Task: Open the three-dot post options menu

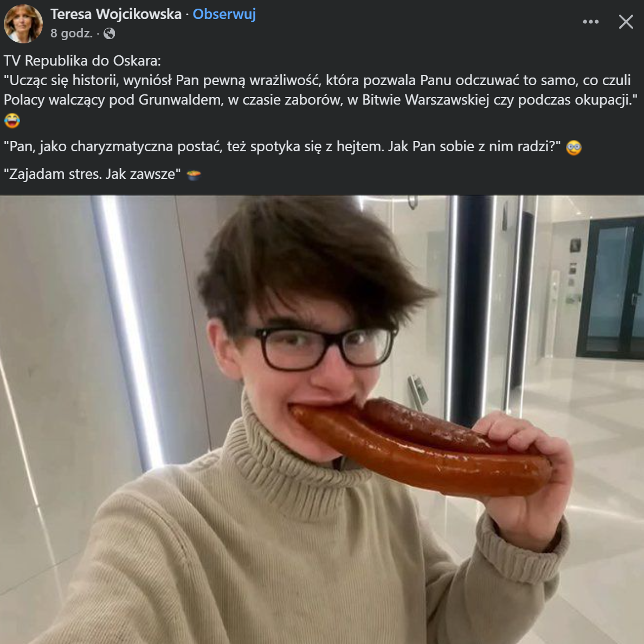Action: tap(590, 22)
